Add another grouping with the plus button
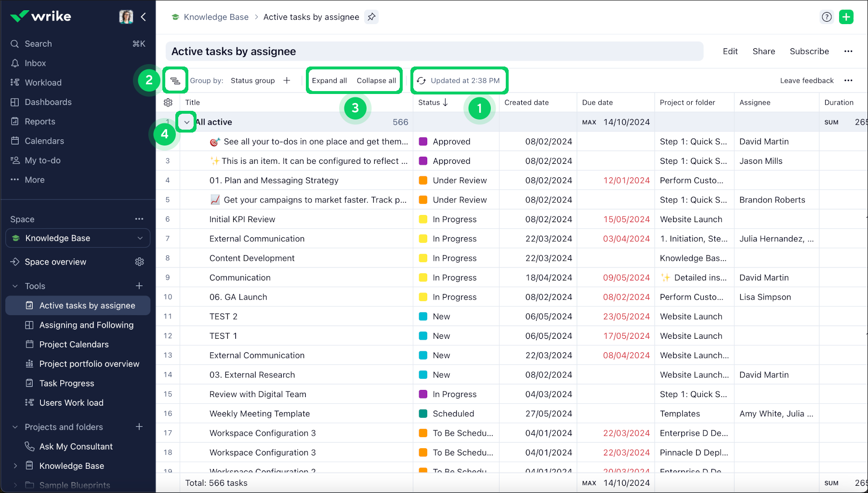Screen dimensions: 868x493 287,80
